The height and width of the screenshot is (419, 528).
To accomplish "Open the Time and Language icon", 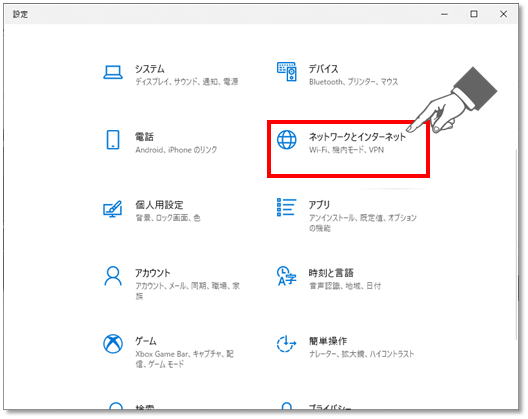I will (x=286, y=276).
